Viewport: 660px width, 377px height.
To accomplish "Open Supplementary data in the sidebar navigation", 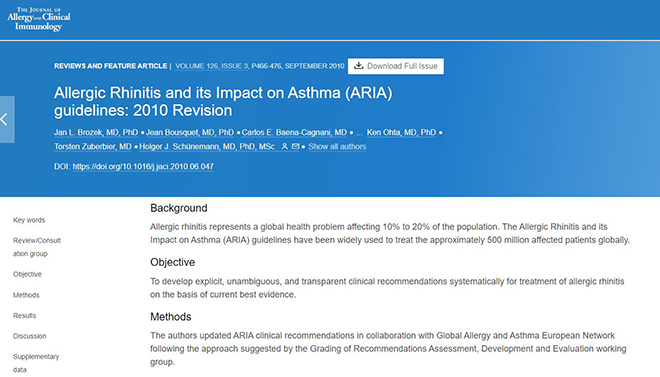I will [36, 363].
